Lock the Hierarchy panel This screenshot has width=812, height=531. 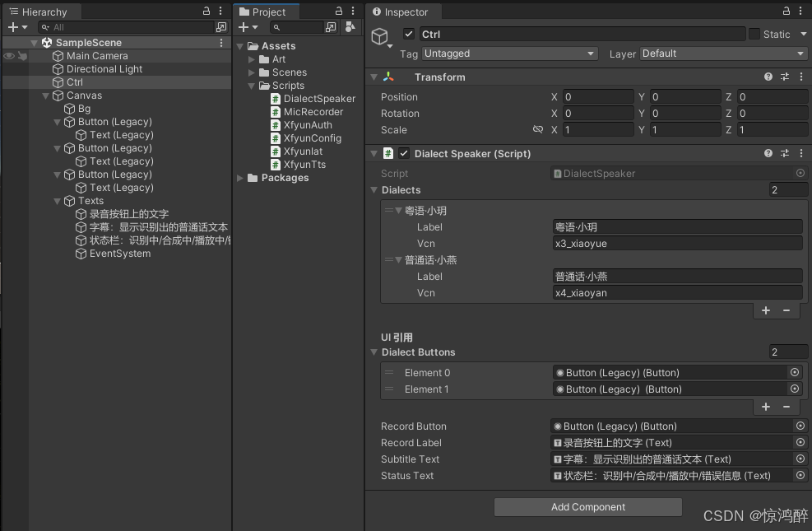[x=206, y=11]
